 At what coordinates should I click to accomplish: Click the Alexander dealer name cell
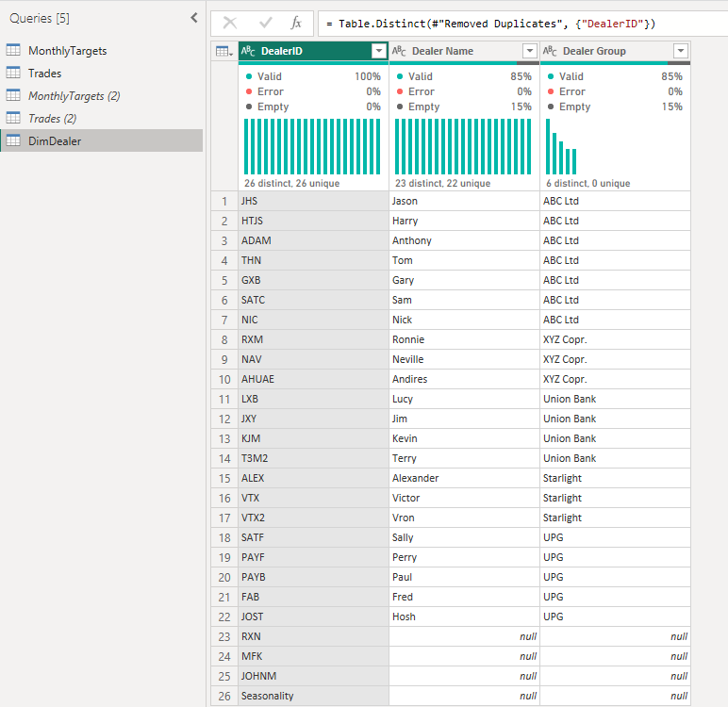[x=464, y=478]
